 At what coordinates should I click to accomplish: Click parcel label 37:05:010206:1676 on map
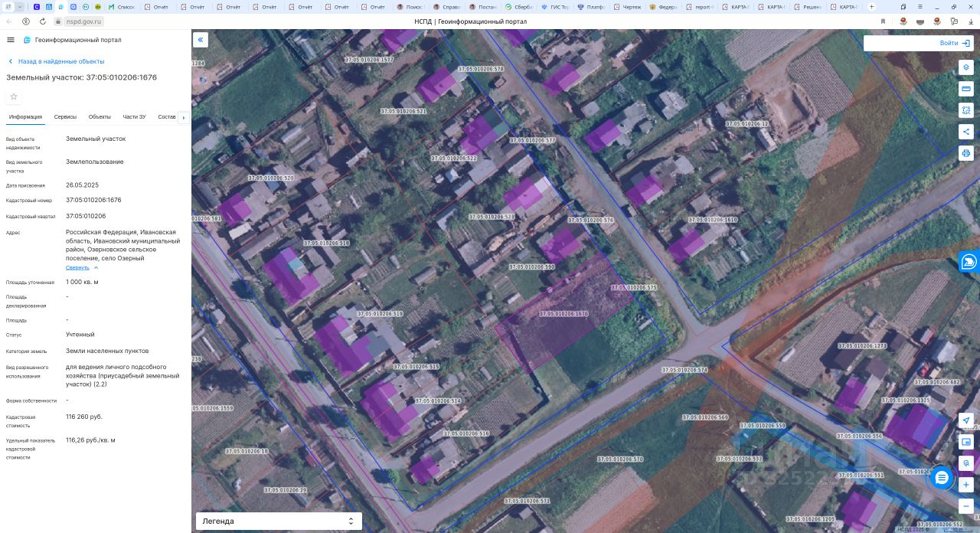tap(563, 314)
